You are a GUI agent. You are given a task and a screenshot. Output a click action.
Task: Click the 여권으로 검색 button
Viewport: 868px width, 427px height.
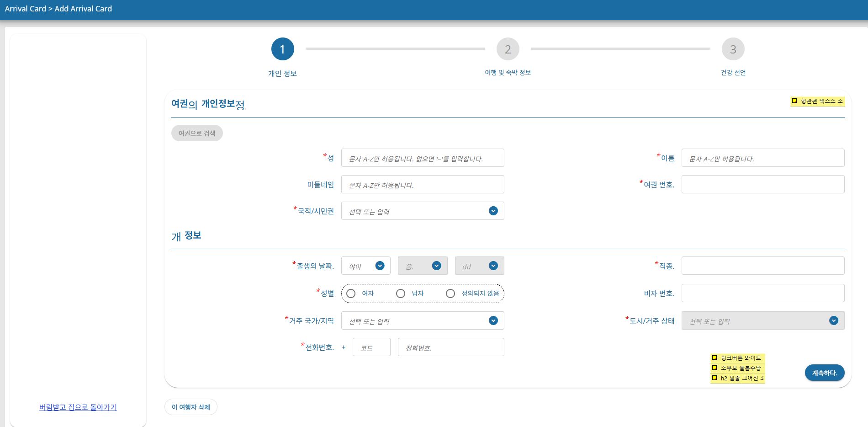197,133
